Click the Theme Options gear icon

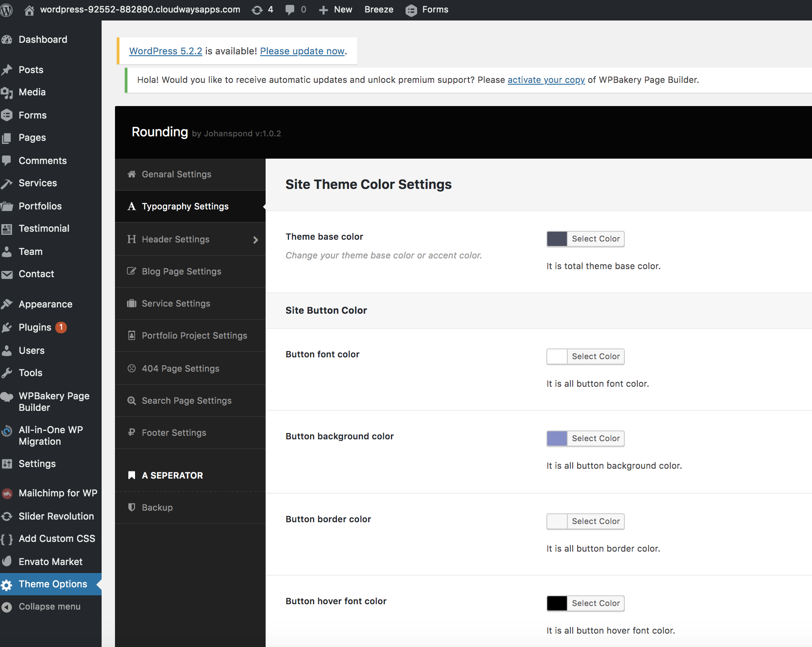[x=7, y=585]
